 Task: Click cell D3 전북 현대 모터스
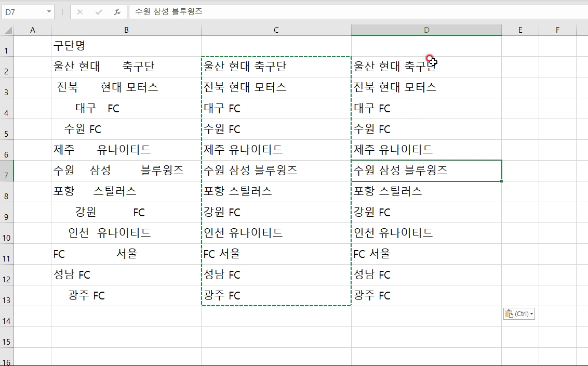[426, 88]
